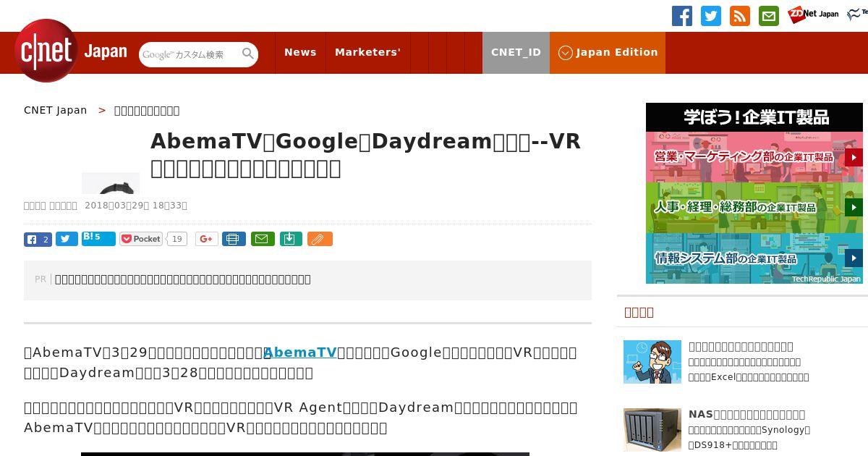The width and height of the screenshot is (868, 456).
Task: Click the teal download/save icon
Action: click(291, 239)
